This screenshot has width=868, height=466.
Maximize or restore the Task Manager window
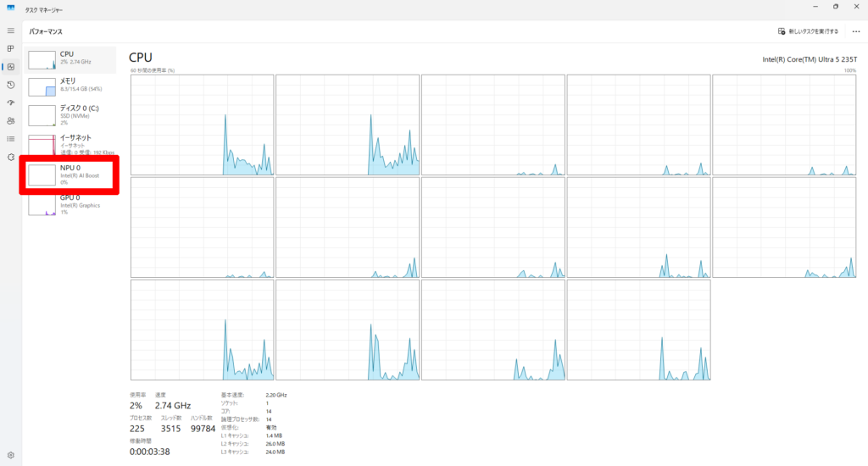point(835,7)
